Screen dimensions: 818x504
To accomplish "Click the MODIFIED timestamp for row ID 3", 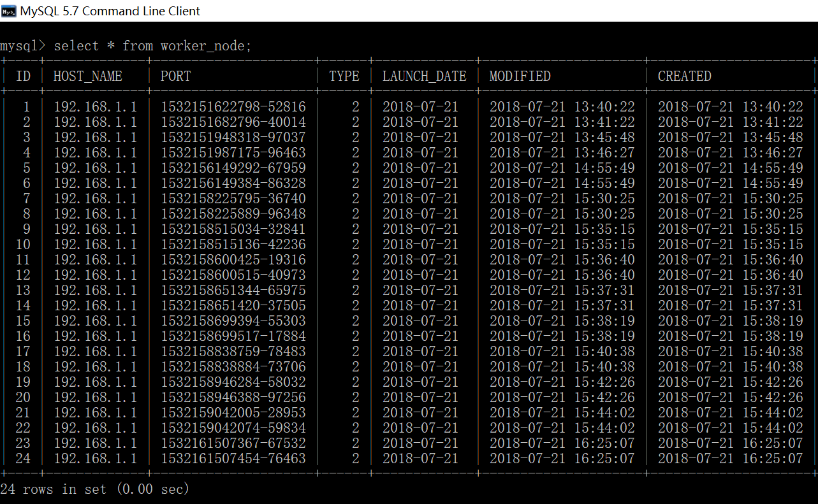I will [562, 138].
